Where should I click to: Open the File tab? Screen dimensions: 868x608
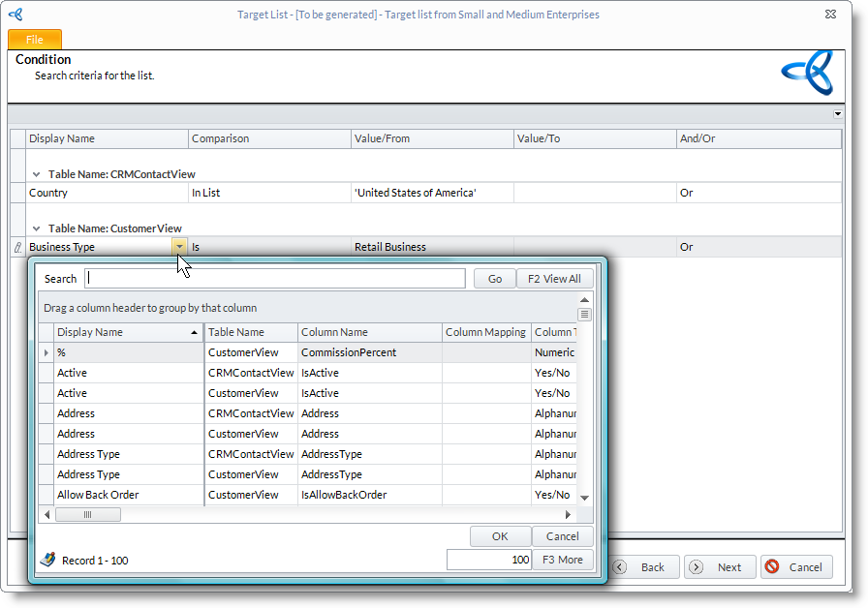coord(35,40)
